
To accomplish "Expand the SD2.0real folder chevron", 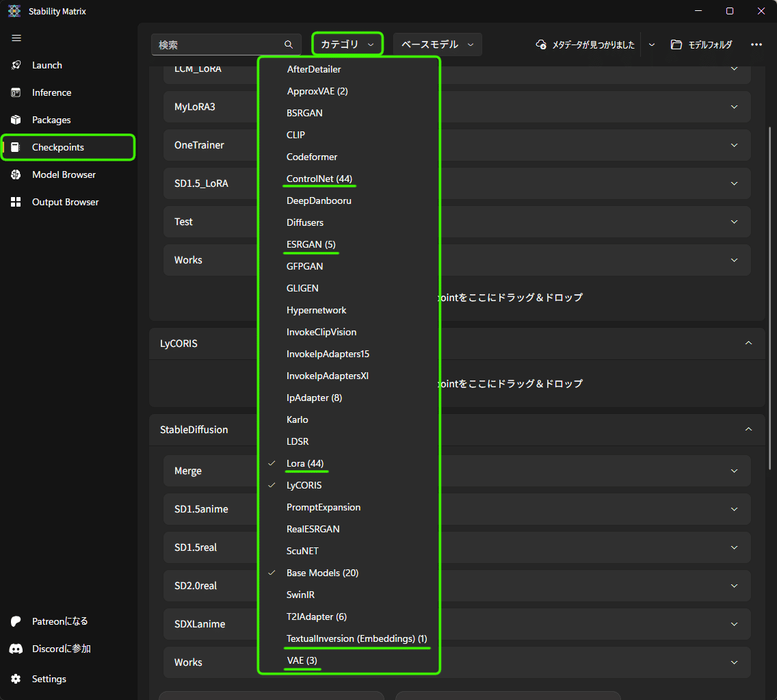I will 735,586.
